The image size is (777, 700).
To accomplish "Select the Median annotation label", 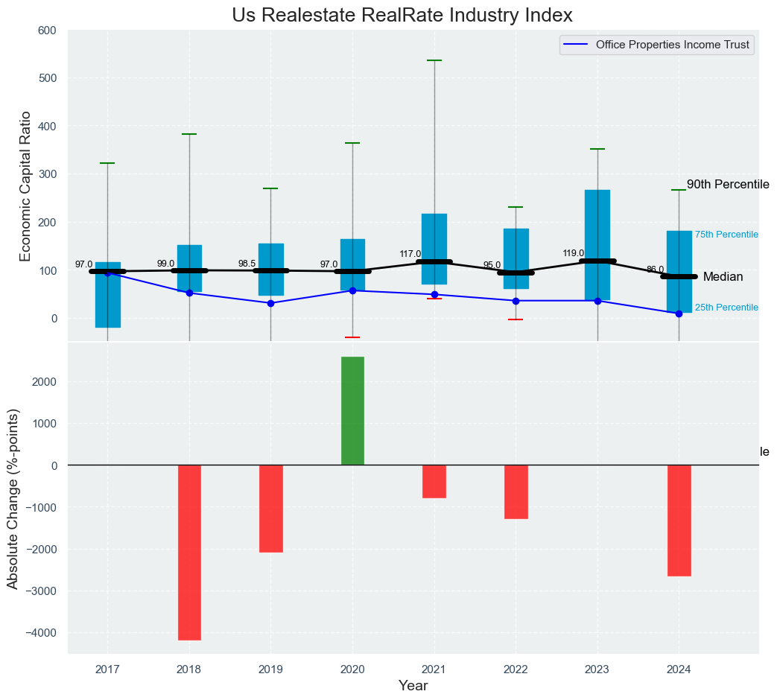I will pos(723,277).
